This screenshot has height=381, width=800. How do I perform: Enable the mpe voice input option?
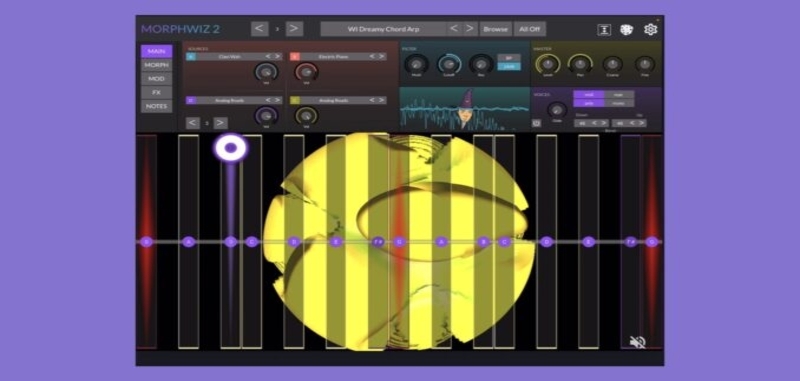(619, 94)
